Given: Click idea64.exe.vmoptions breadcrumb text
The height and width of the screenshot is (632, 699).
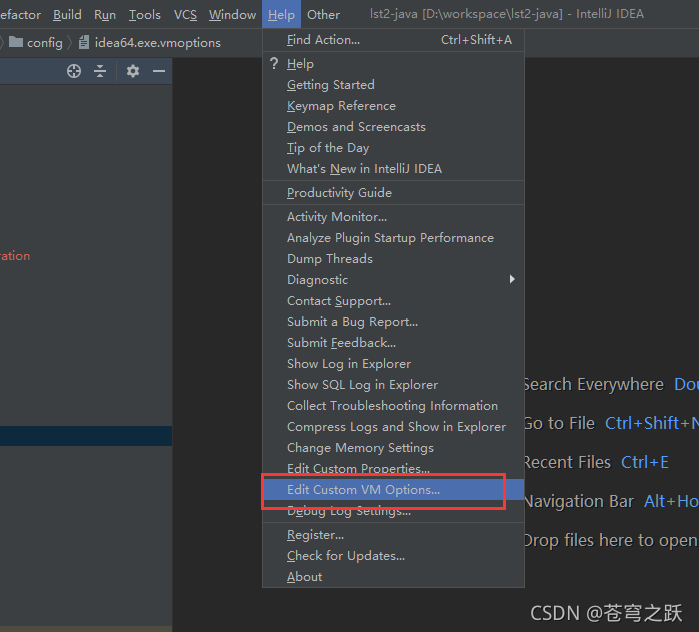Looking at the screenshot, I should click(x=158, y=43).
